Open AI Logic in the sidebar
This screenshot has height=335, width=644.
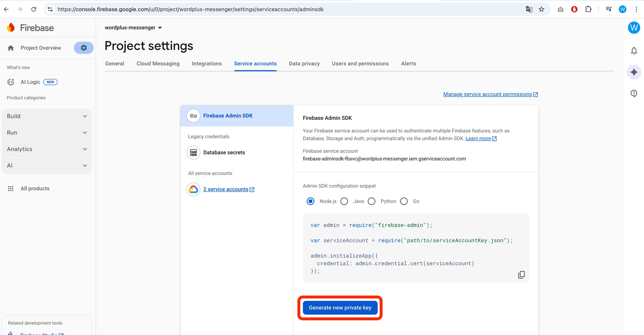click(30, 82)
